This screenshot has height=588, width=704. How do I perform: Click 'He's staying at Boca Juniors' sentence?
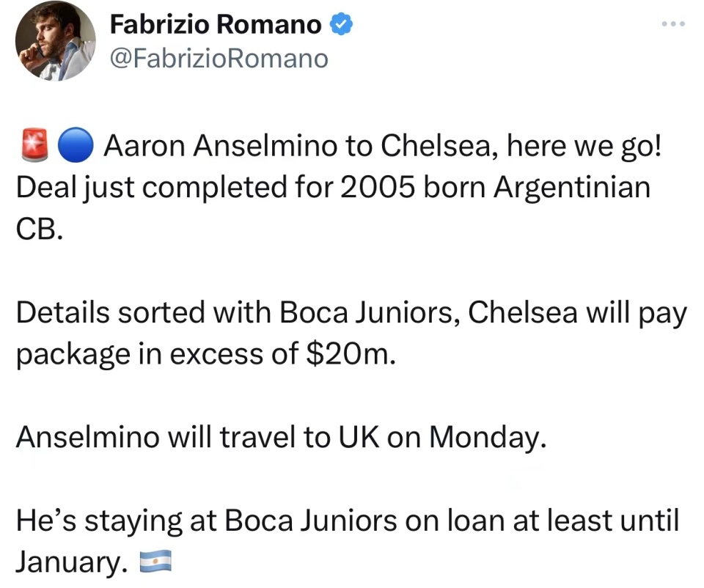pyautogui.click(x=207, y=521)
